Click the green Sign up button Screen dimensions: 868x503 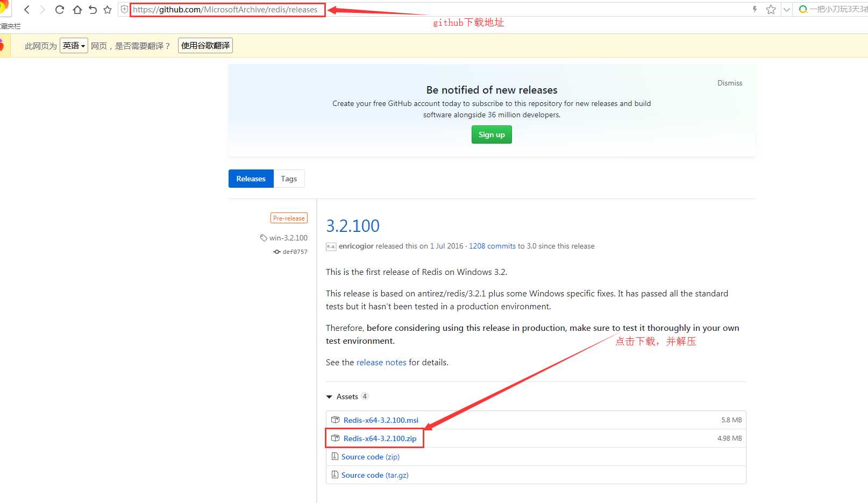pyautogui.click(x=492, y=134)
